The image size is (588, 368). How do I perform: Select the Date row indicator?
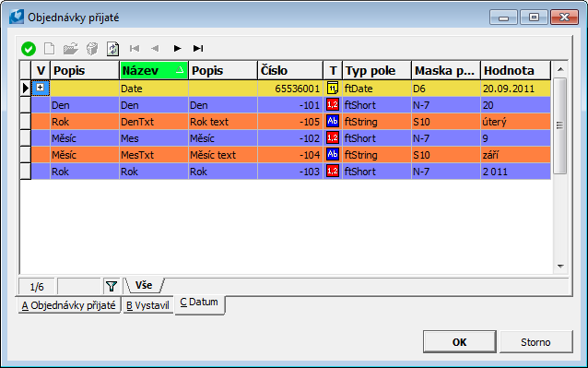click(25, 89)
